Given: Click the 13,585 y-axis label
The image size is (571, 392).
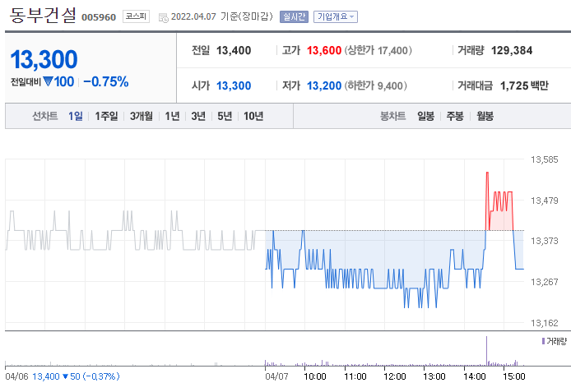Looking at the screenshot, I should (x=544, y=159).
